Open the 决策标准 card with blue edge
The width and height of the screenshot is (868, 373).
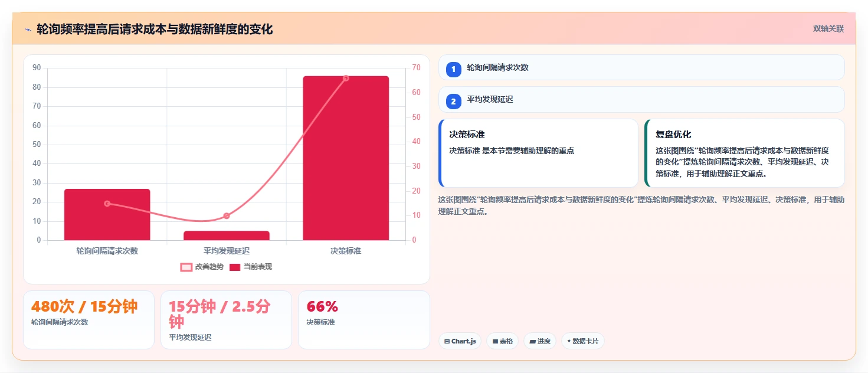tap(538, 153)
